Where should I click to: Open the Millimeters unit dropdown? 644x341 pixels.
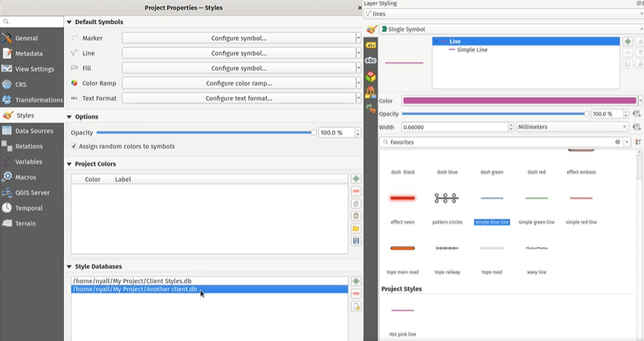pyautogui.click(x=572, y=128)
